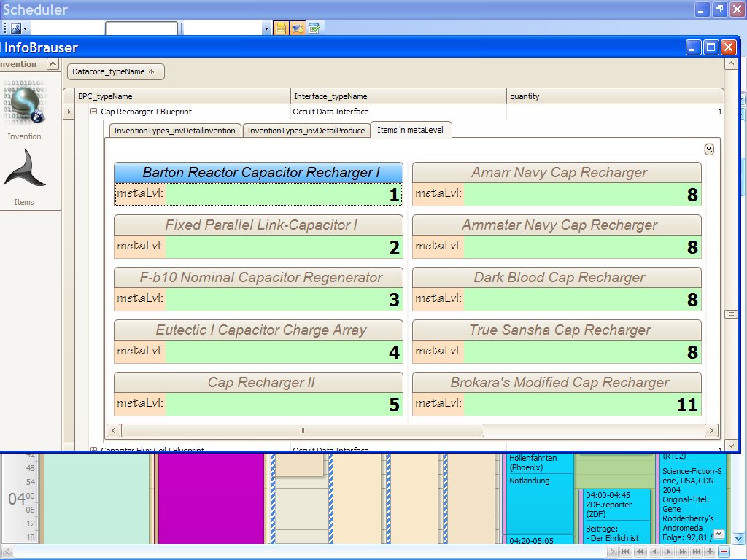Click the InfoBrauser vertical scrollbar thumb
The width and height of the screenshot is (747, 560).
point(731,314)
